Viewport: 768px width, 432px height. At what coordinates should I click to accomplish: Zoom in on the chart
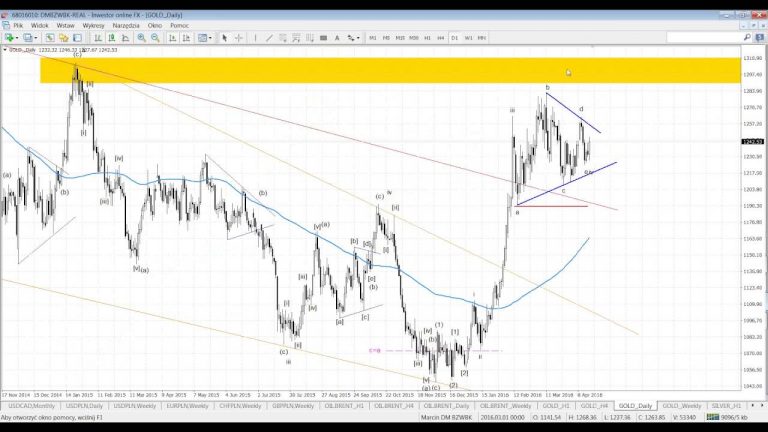pos(142,38)
